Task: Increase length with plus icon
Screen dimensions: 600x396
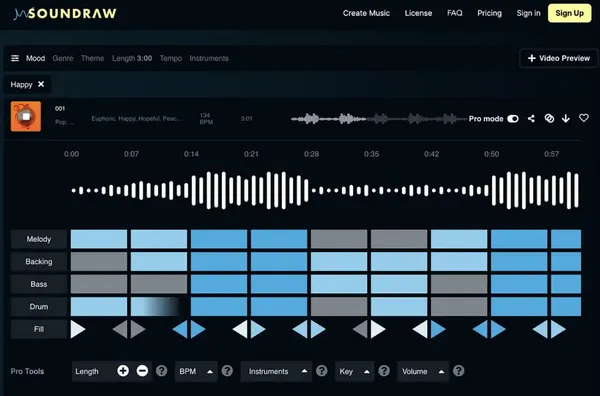Action: click(x=123, y=371)
